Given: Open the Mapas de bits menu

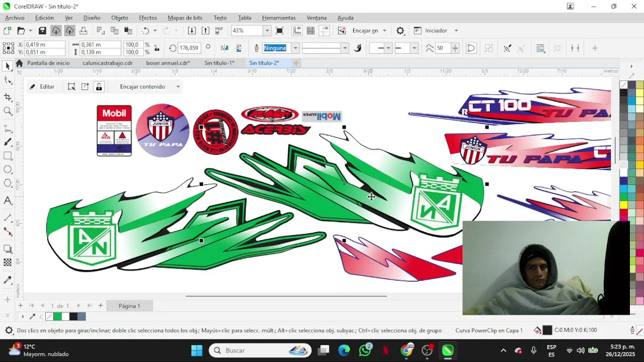Looking at the screenshot, I should coord(185,18).
